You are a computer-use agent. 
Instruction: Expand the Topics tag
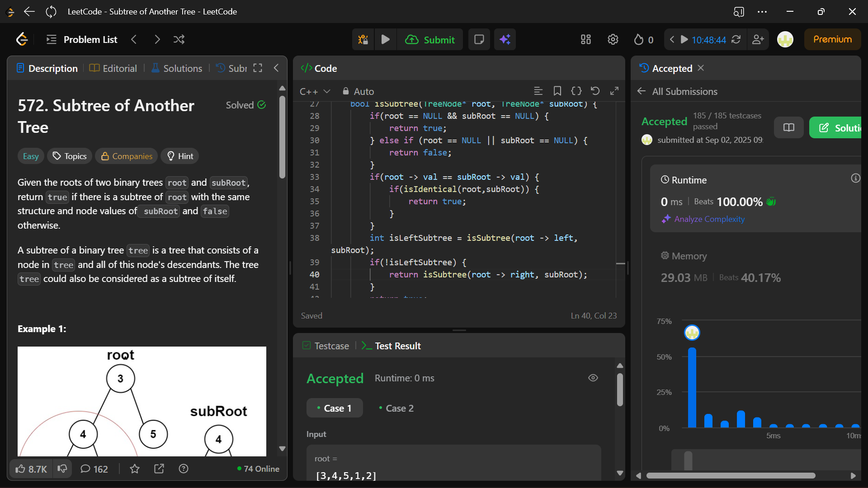(70, 156)
